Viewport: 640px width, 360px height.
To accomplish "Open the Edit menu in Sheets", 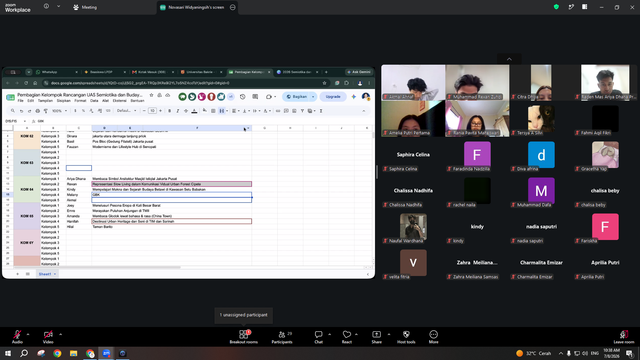I will 31,101.
